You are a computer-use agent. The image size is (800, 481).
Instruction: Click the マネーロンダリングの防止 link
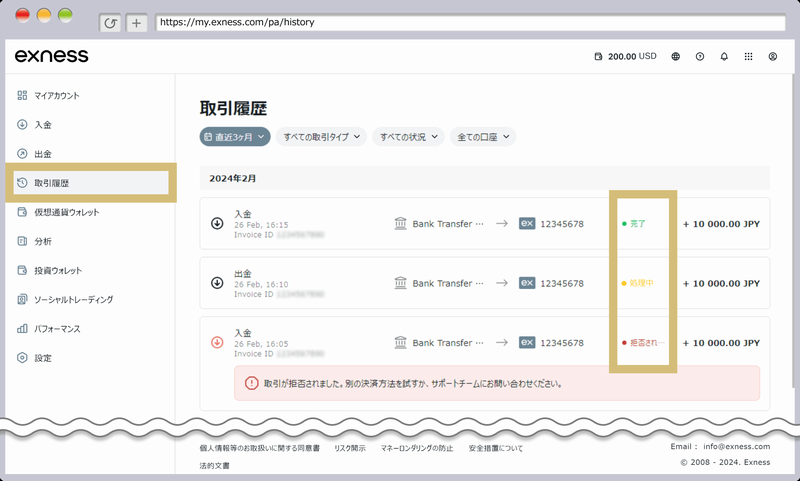pyautogui.click(x=416, y=449)
